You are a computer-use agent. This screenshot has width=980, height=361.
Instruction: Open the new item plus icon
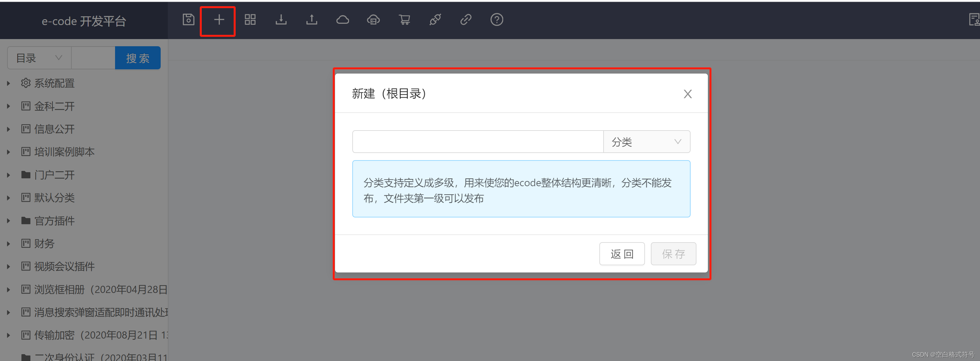(x=217, y=20)
